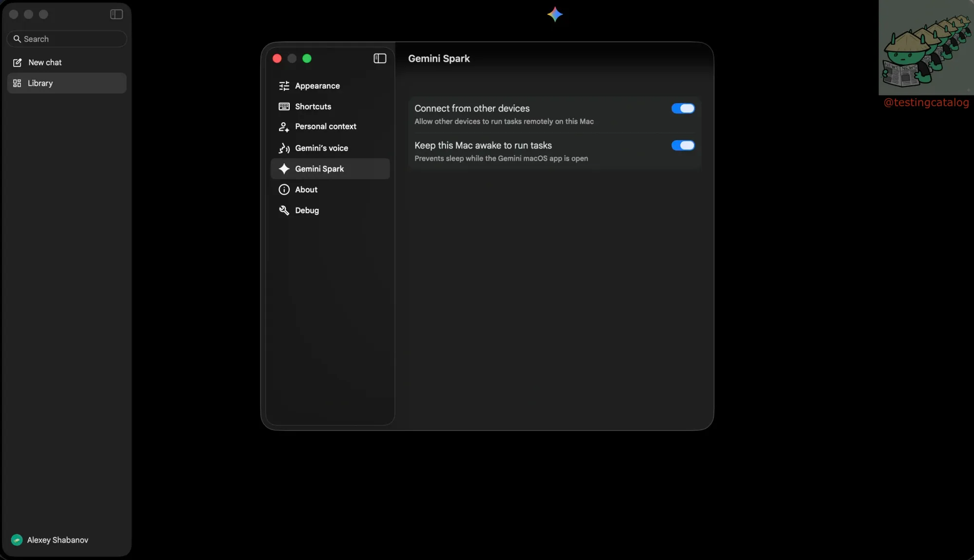Click the Appearance sliders icon
This screenshot has width=974, height=560.
[x=284, y=86]
